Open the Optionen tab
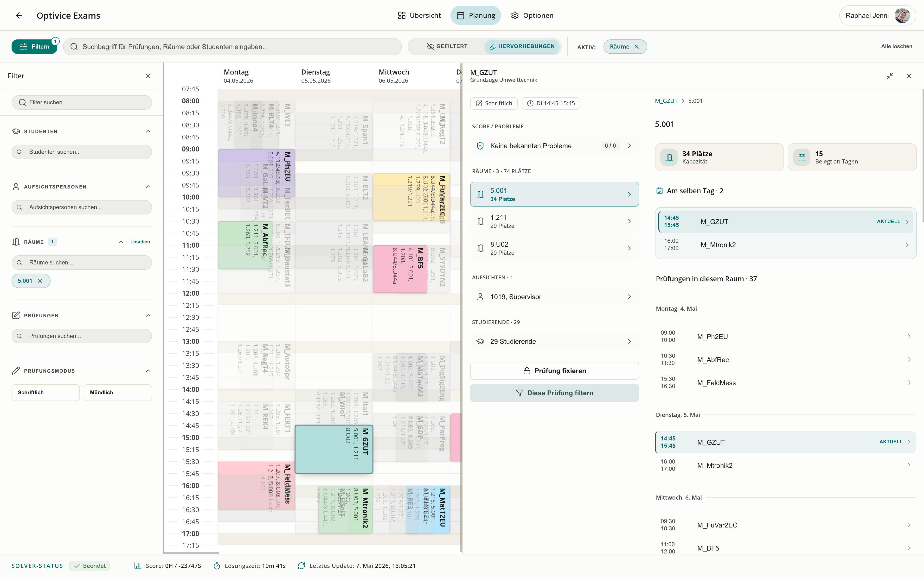The image size is (924, 577). click(x=532, y=15)
